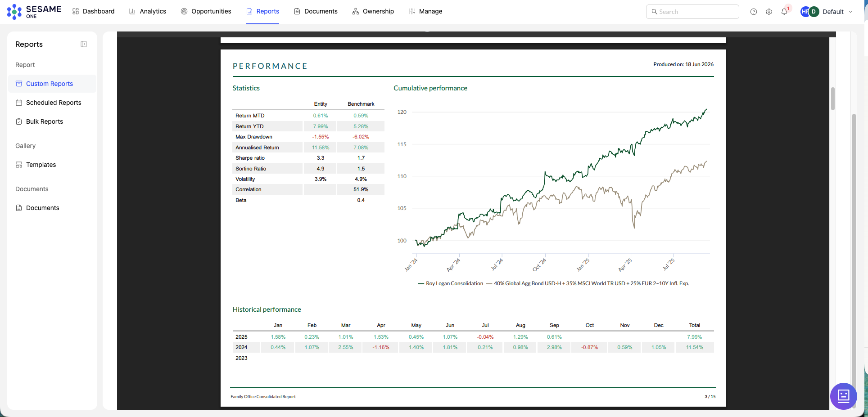Open Custom Reports
Viewport: 868px width, 417px height.
point(52,84)
